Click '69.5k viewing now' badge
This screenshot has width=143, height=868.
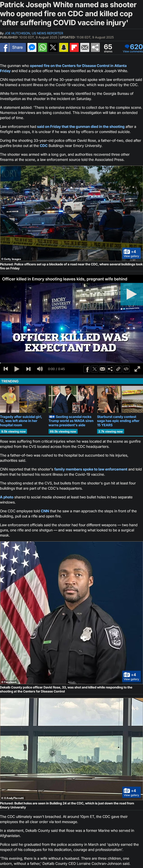click(63, 431)
